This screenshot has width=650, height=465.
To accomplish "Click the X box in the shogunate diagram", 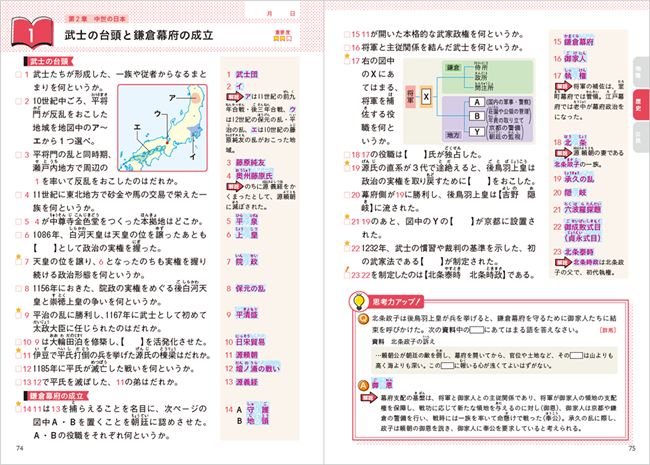I will tap(426, 97).
